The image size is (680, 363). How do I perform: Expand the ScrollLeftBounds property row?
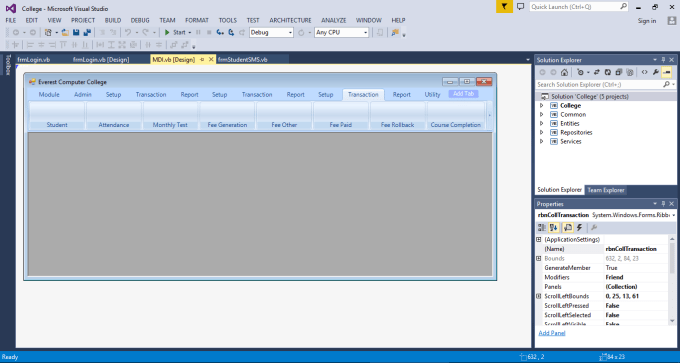(x=539, y=296)
